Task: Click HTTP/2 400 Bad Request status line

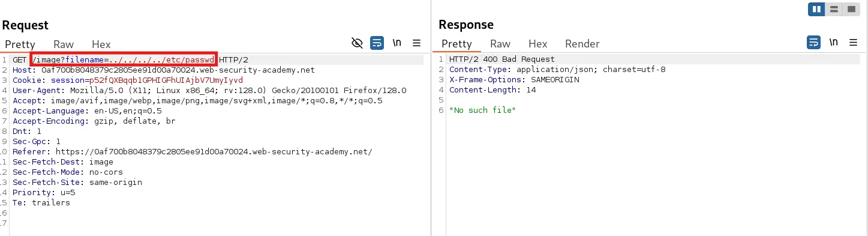Action: tap(502, 59)
